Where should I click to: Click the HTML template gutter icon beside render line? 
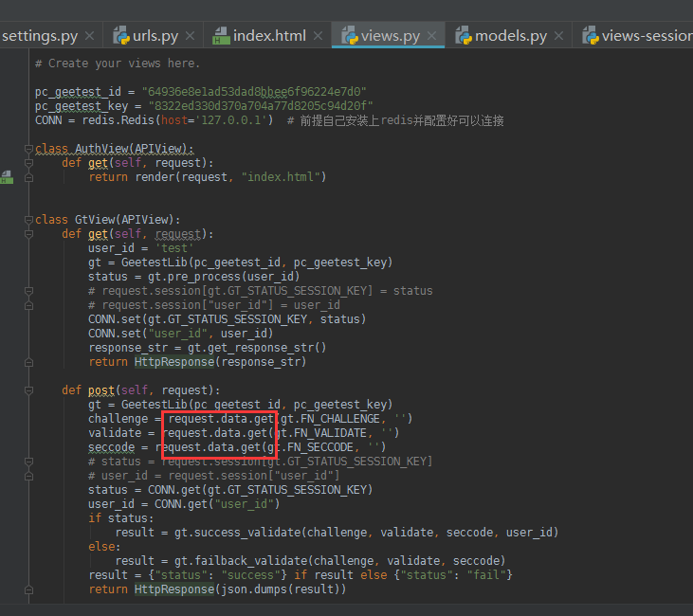pos(7,177)
